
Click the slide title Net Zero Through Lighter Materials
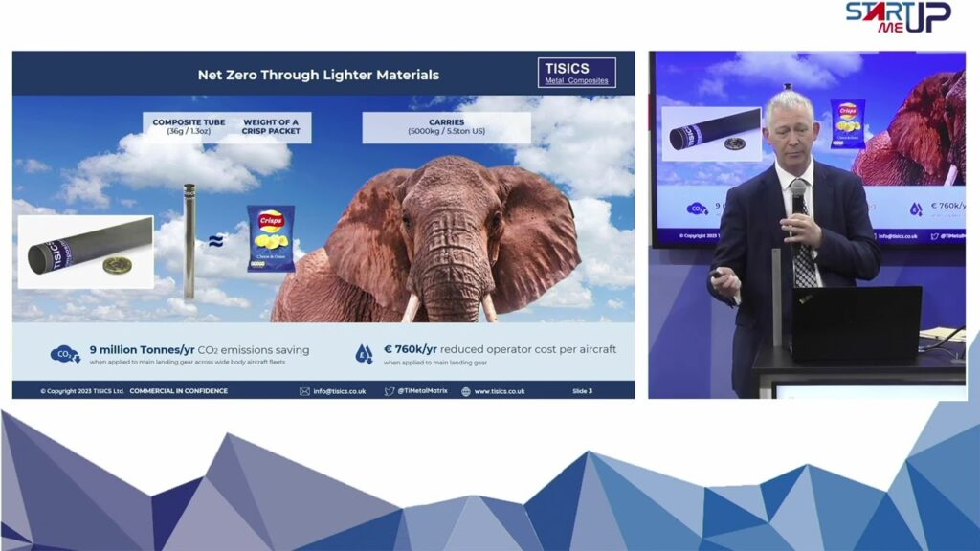[318, 75]
